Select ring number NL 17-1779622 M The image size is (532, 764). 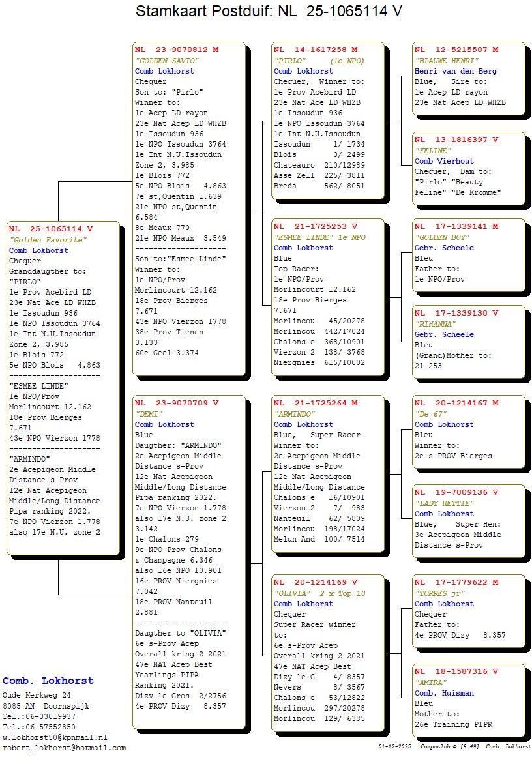[456, 582]
